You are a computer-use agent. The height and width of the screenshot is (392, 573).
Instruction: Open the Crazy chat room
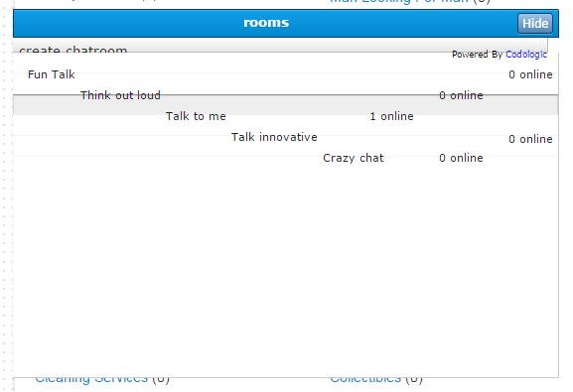[x=353, y=158]
